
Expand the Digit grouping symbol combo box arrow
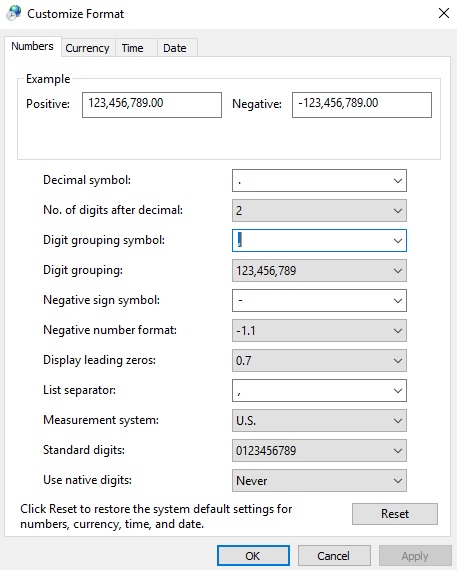click(398, 241)
